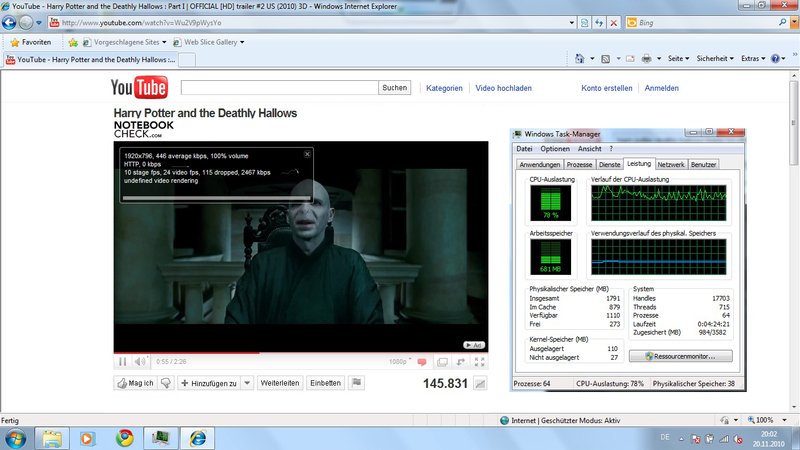Click the Suchen button
Image resolution: width=800 pixels, height=450 pixels.
coord(394,88)
